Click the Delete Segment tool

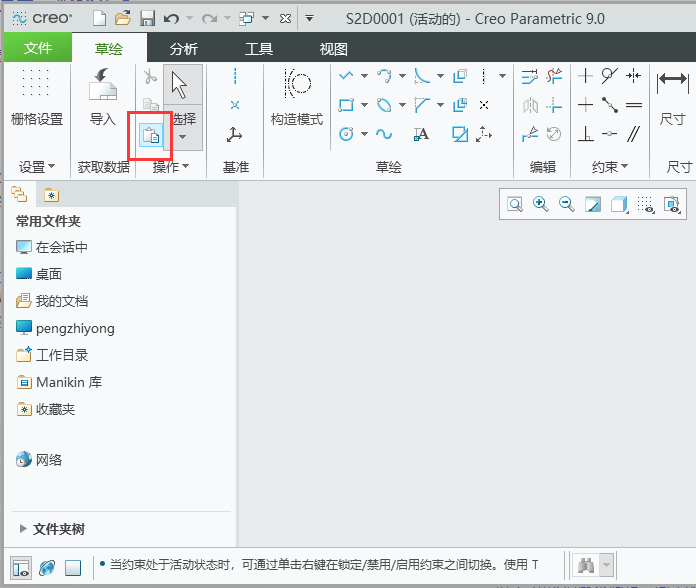(554, 76)
